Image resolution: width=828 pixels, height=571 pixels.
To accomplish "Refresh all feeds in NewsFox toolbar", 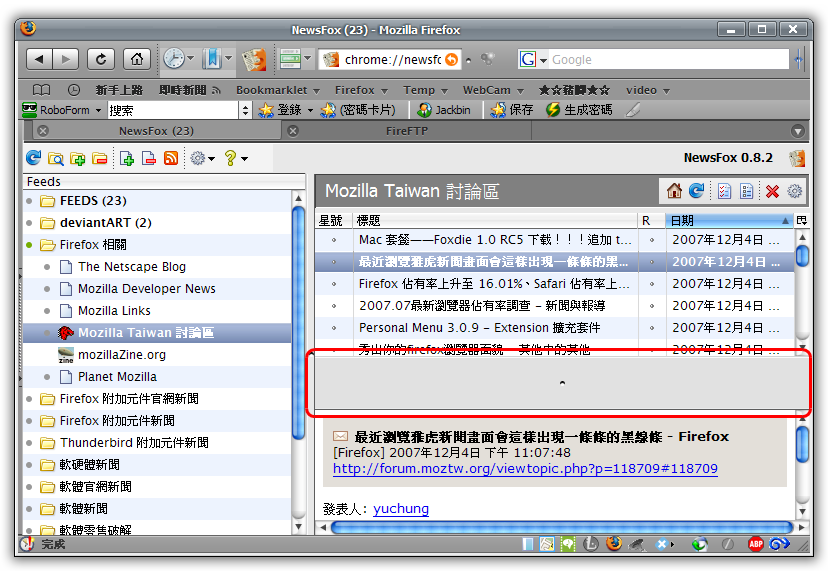I will point(33,158).
